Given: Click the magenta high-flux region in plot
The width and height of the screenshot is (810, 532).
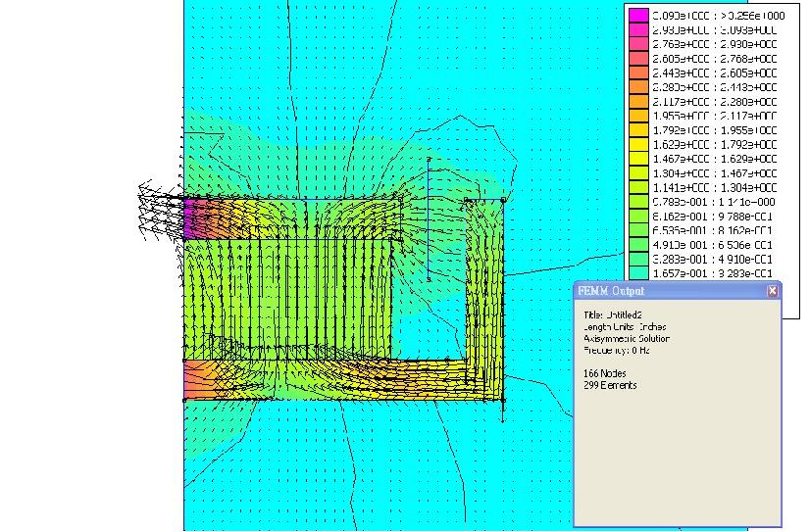Looking at the screenshot, I should tap(191, 218).
